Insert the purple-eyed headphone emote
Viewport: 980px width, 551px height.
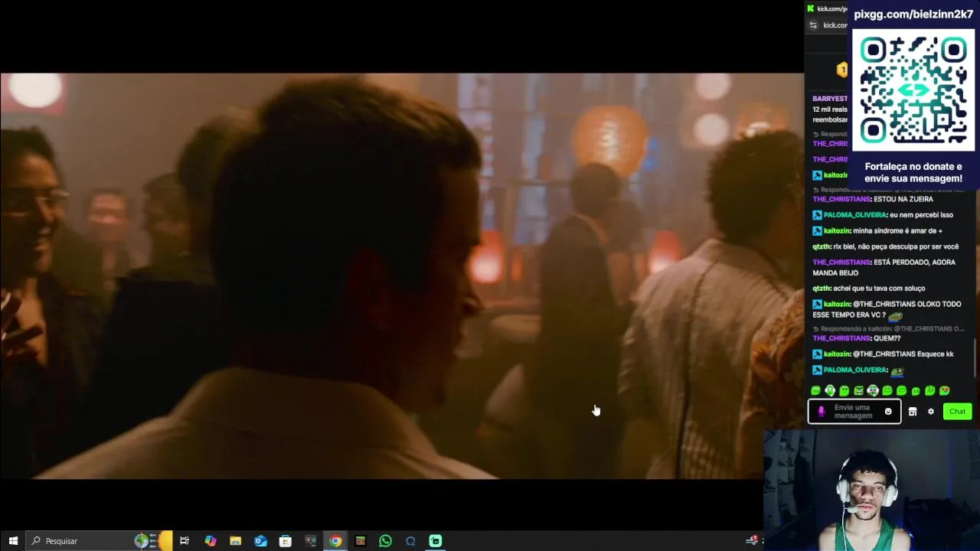pos(873,391)
